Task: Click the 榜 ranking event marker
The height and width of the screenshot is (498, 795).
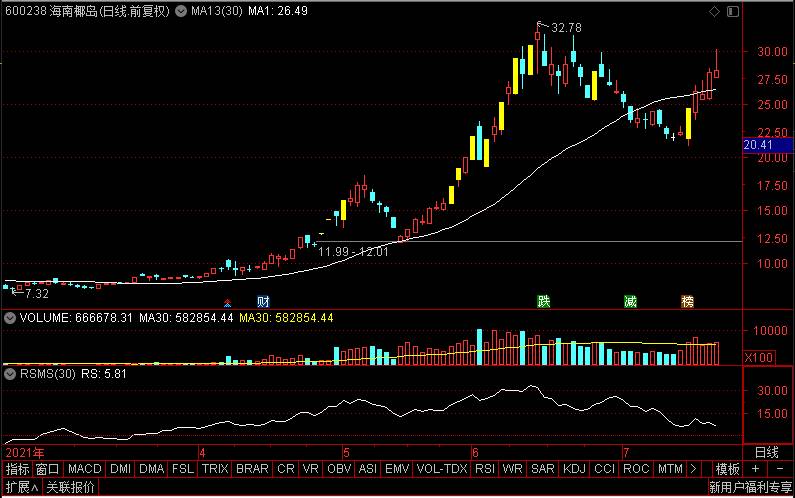Action: 687,302
